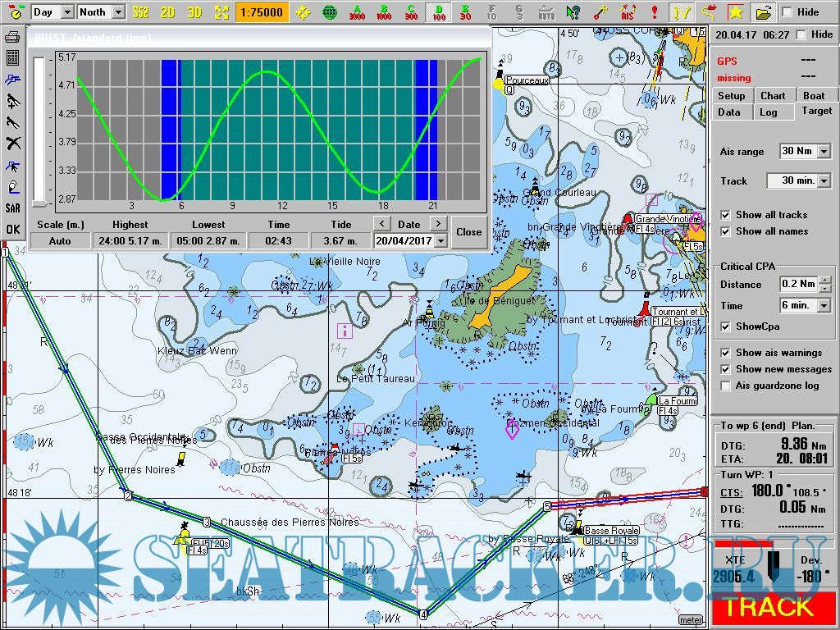Expand the tide date dropdown 20/04/2017
The image size is (840, 630).
pos(441,241)
